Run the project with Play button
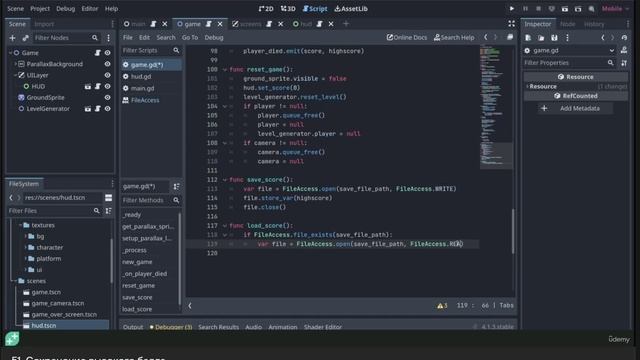Screen dimensions: 640x360 tap(511, 9)
